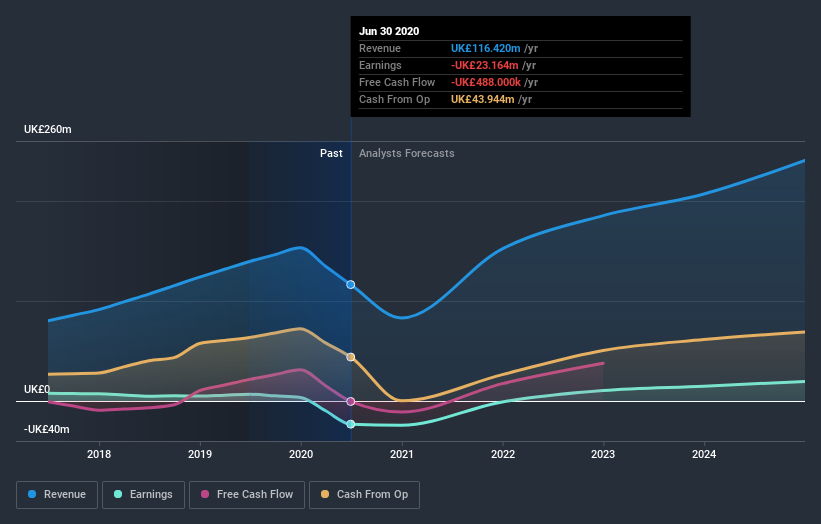Click the Cash From Op row label in tooltip
This screenshot has width=821, height=524.
coord(394,99)
